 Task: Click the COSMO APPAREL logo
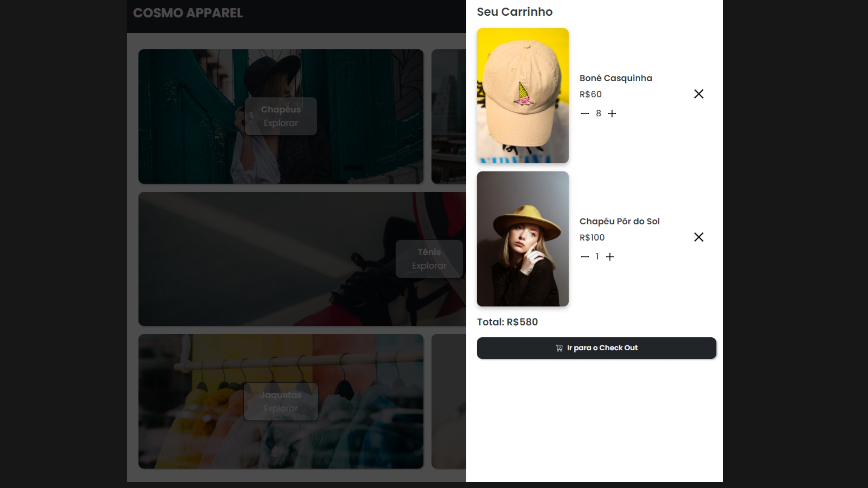pyautogui.click(x=188, y=13)
